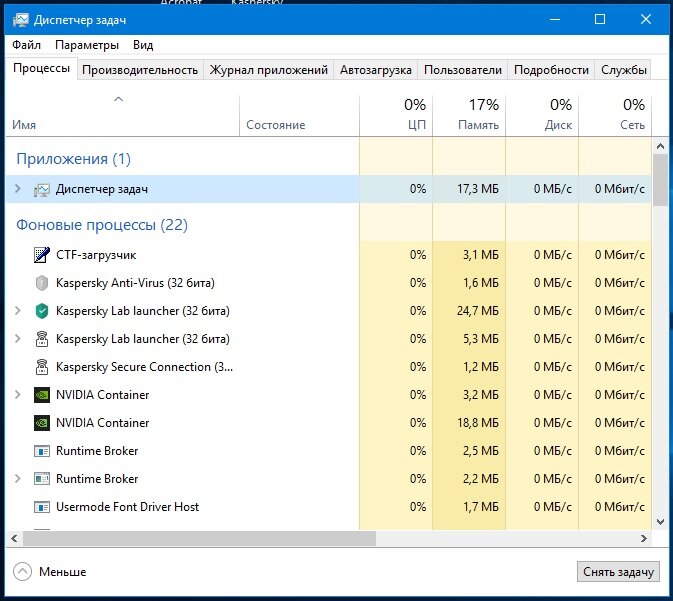Click the gray shield icon of Kaspersky Anti-Virus
The height and width of the screenshot is (601, 673).
coord(42,283)
